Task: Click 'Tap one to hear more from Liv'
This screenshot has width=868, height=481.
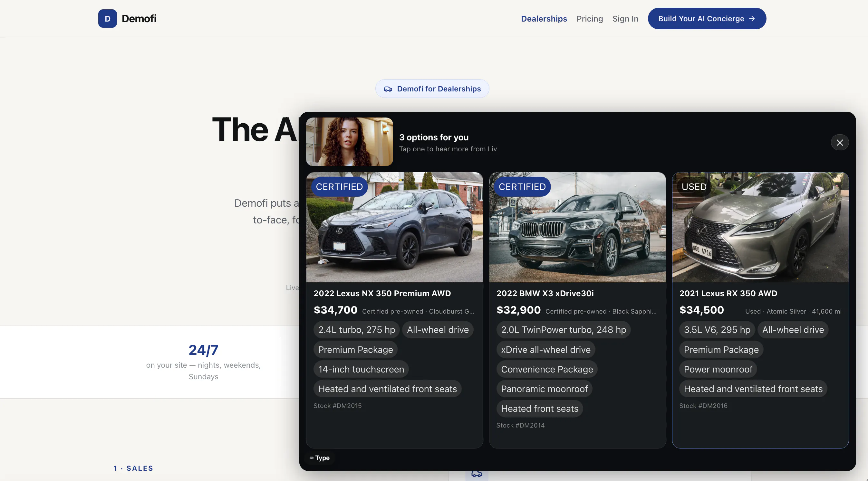Action: [448, 149]
